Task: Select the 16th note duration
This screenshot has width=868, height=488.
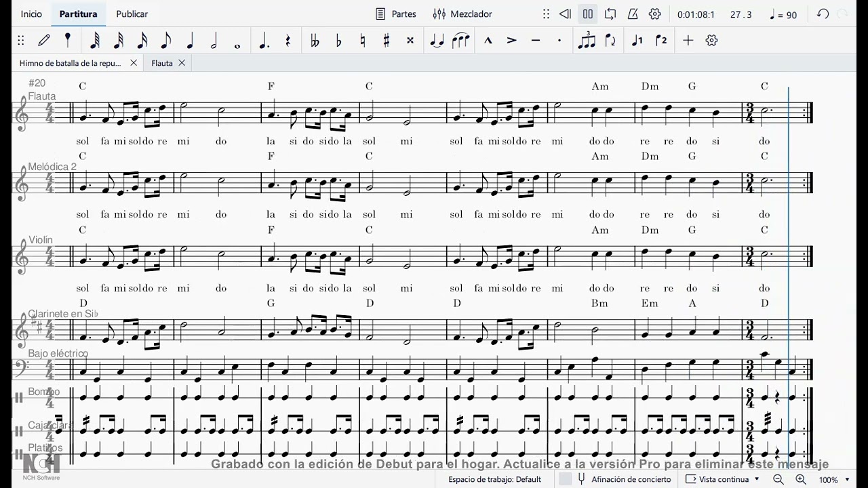Action: 142,41
